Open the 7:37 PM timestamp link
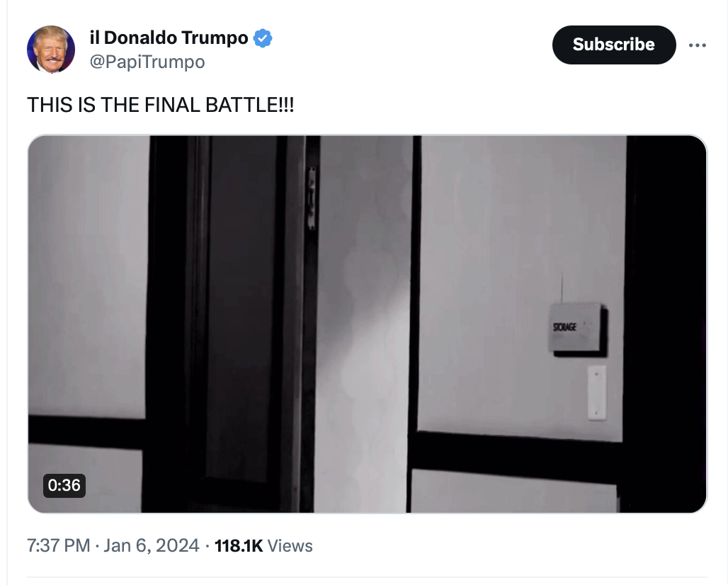Screen dimensions: 728x585 (x=59, y=545)
